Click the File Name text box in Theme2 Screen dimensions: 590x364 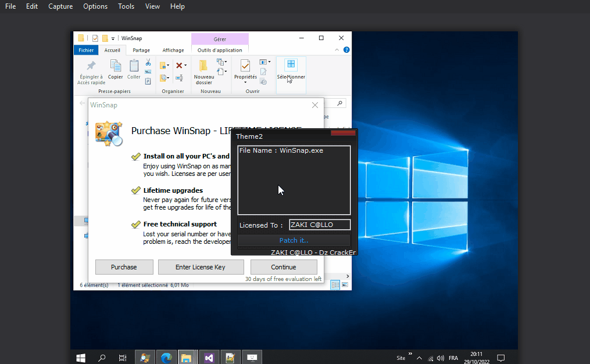(x=294, y=181)
